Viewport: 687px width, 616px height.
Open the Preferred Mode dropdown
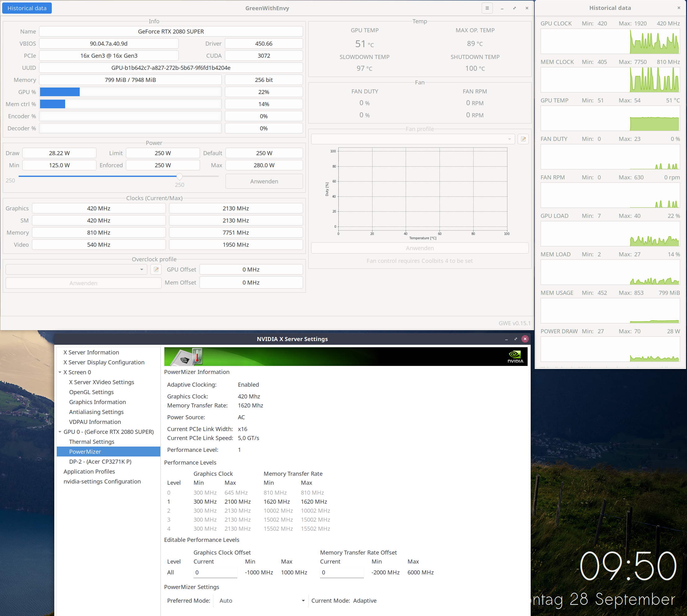click(x=261, y=600)
